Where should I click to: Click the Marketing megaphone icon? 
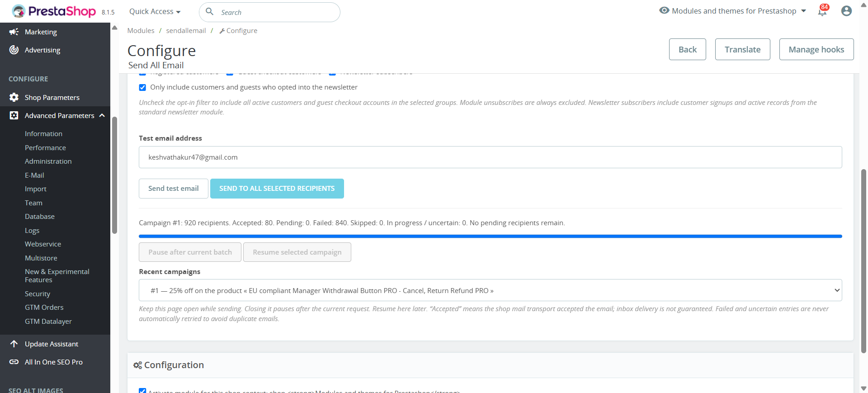click(x=14, y=32)
